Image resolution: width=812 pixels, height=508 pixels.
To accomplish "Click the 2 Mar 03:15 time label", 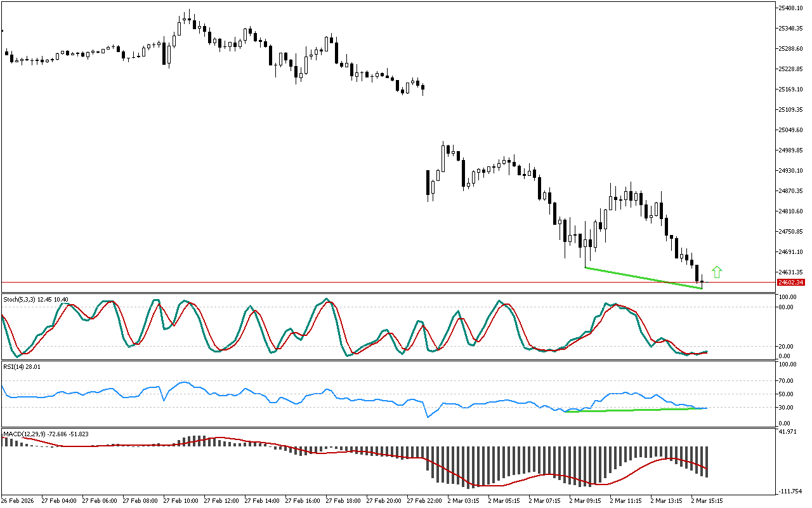I will [x=463, y=500].
